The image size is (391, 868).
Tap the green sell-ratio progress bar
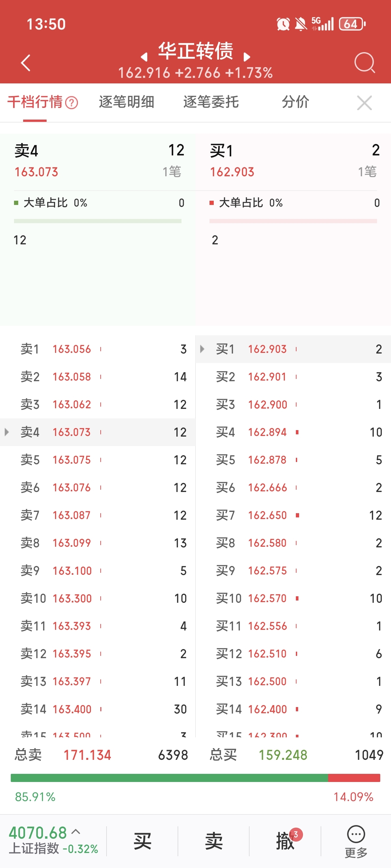169,778
